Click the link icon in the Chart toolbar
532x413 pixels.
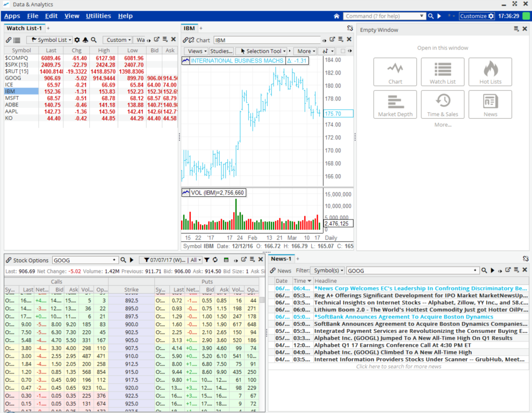[x=185, y=40]
